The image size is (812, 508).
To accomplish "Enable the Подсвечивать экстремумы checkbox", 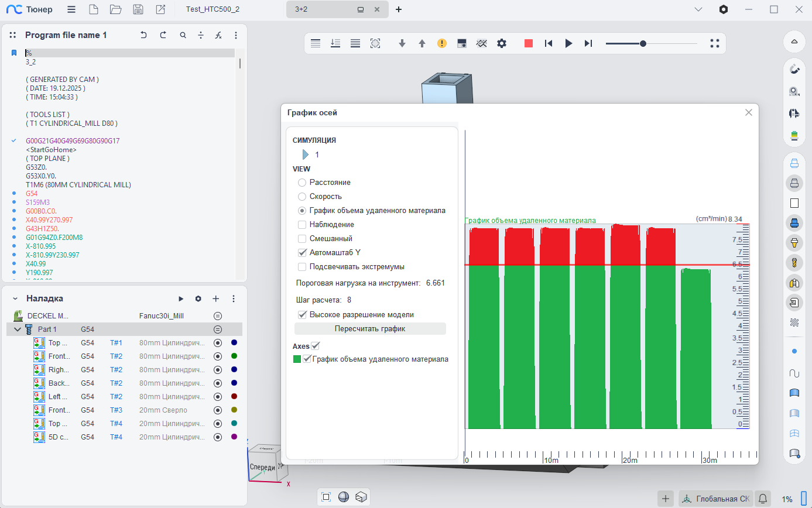I will click(x=302, y=267).
